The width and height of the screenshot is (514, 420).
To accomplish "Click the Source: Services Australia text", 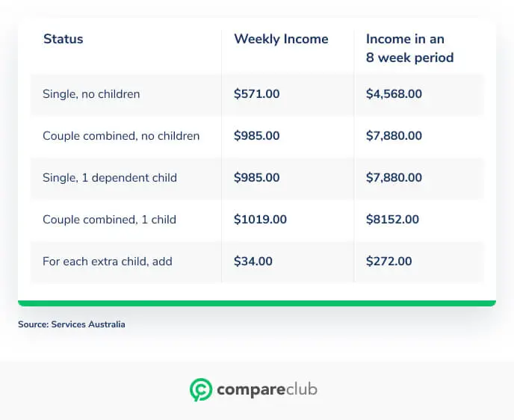I will 72,324.
